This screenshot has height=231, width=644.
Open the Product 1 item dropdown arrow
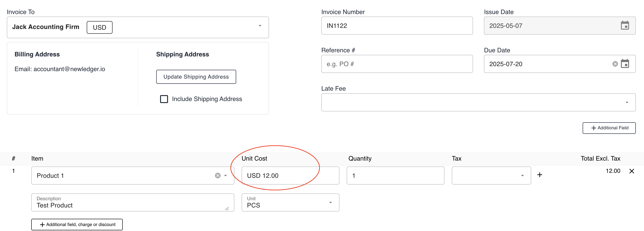(x=226, y=176)
